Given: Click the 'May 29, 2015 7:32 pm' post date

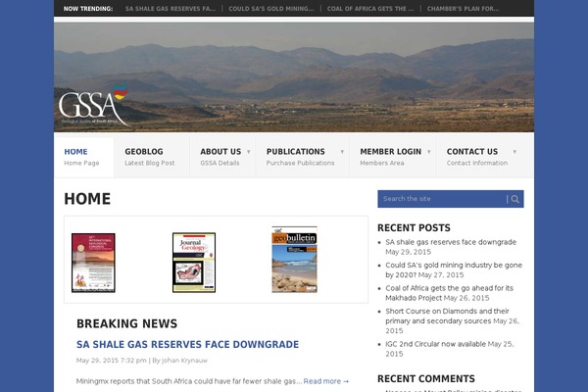Looking at the screenshot, I should pyautogui.click(x=111, y=361).
